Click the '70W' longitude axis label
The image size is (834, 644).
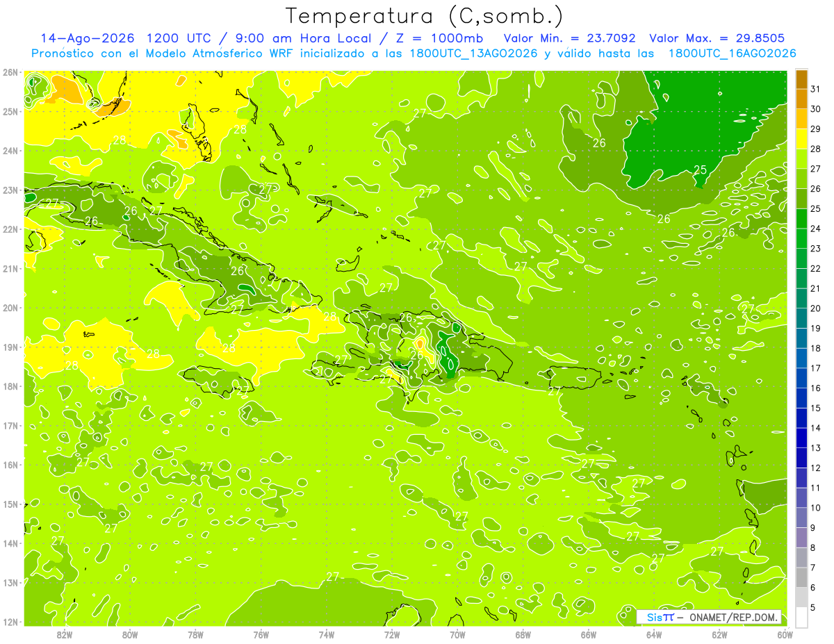pos(457,634)
